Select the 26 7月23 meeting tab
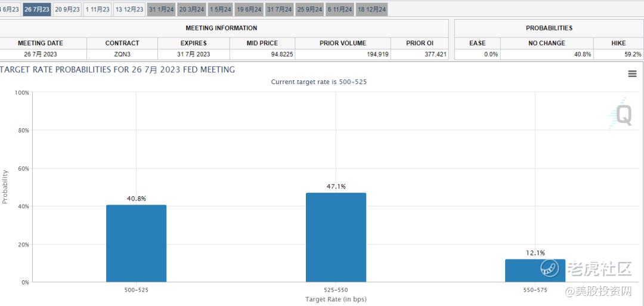644x306 pixels. [37, 10]
